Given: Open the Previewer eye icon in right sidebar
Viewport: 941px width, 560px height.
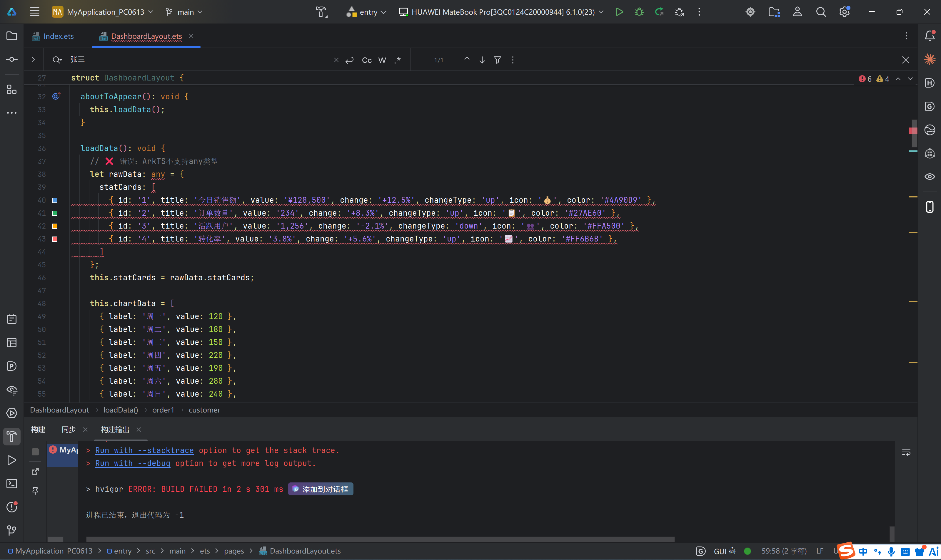Looking at the screenshot, I should click(930, 177).
